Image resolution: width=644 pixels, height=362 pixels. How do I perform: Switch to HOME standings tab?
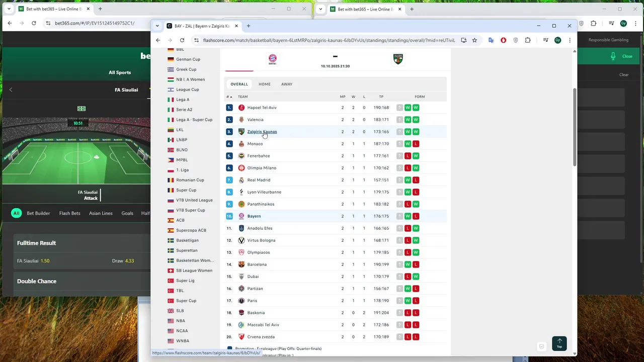point(265,84)
